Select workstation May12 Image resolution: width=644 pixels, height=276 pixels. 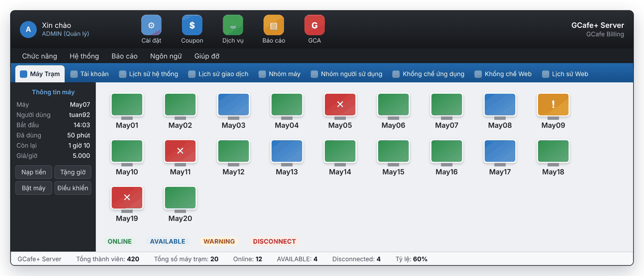(233, 157)
